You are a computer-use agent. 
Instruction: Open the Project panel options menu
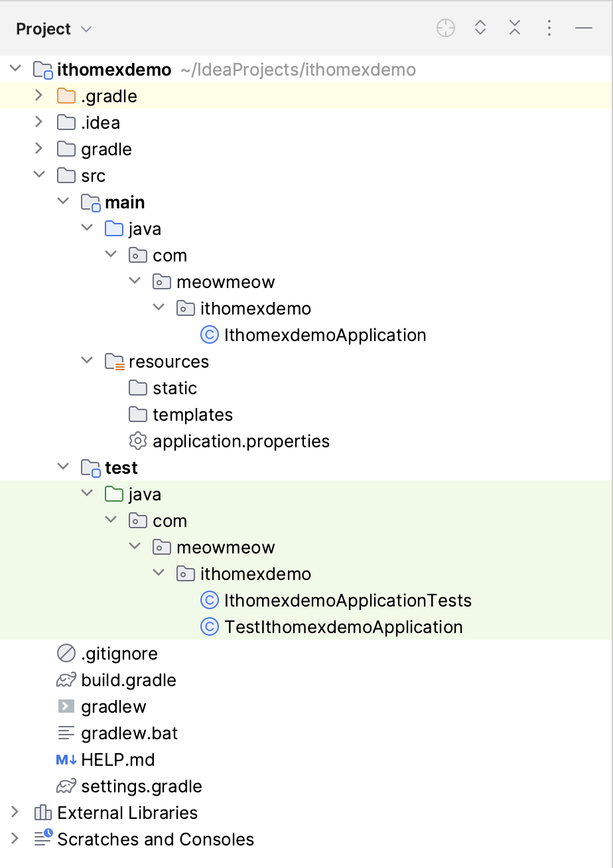[549, 29]
